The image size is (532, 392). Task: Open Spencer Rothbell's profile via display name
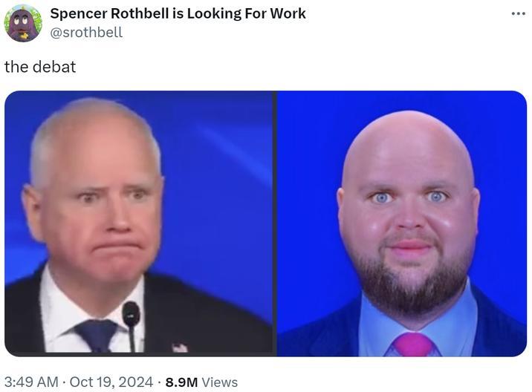click(178, 13)
